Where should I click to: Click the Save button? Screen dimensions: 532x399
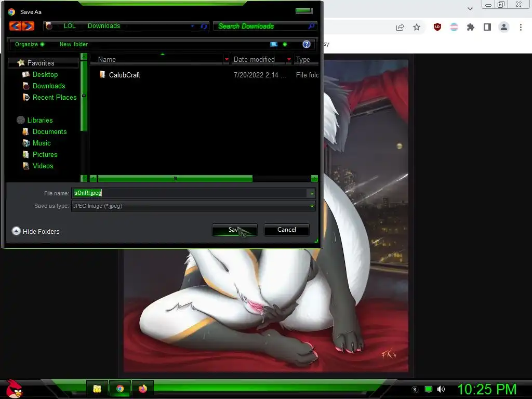click(234, 230)
